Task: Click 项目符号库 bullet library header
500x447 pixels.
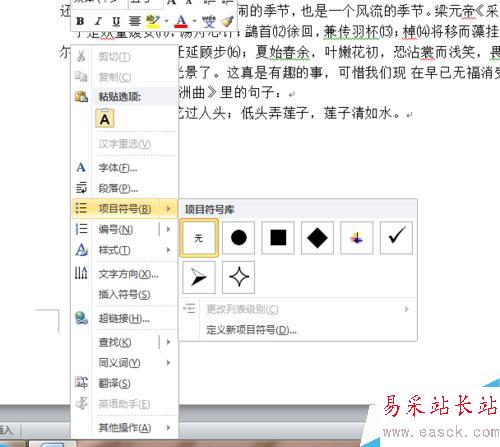Action: [x=210, y=209]
